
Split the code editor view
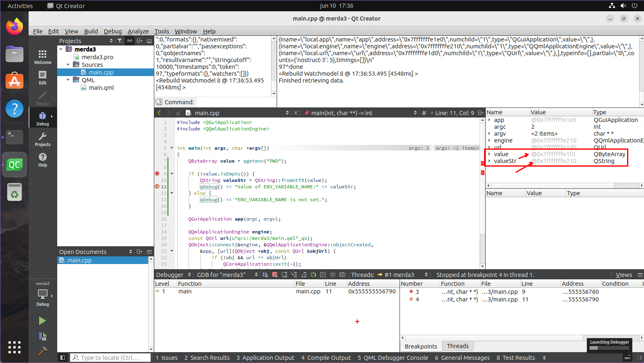(x=480, y=113)
